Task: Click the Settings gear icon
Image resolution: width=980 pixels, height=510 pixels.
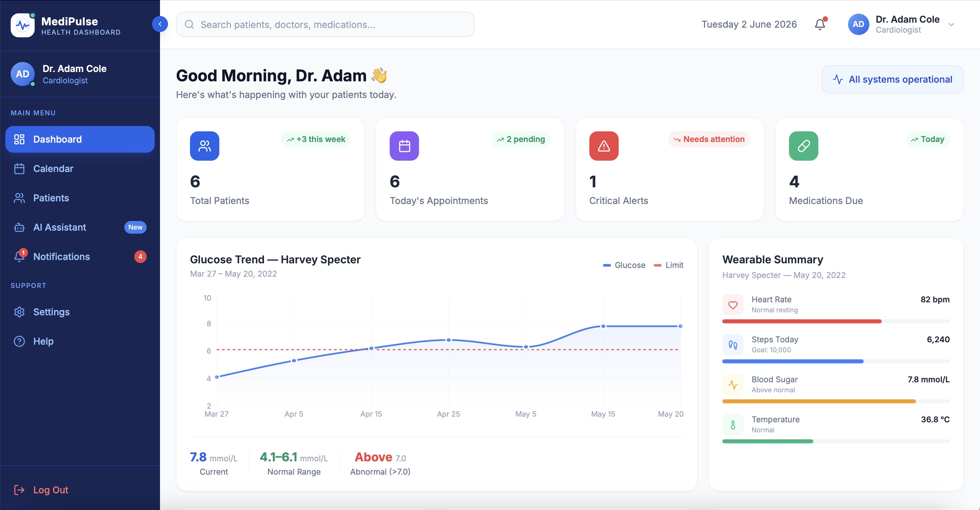Action: 19,312
